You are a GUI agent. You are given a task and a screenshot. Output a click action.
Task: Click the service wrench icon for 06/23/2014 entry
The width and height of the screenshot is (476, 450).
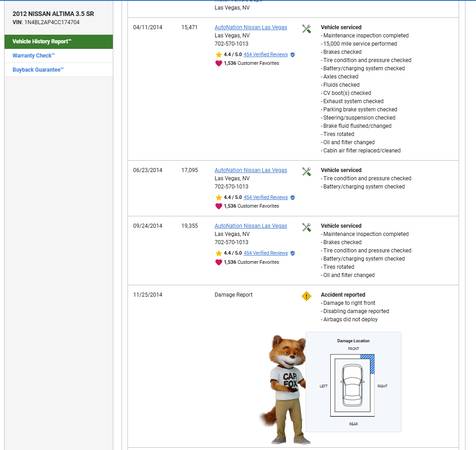pos(306,172)
